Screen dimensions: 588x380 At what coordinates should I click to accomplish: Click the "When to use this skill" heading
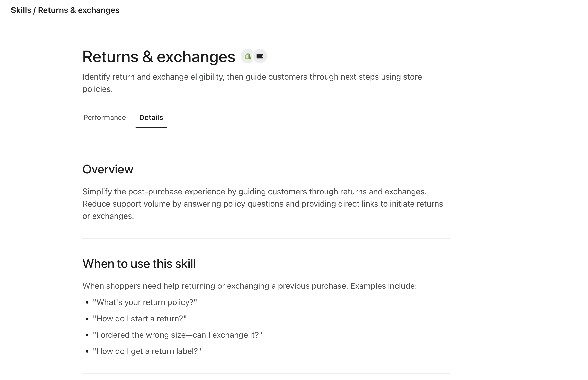tap(139, 264)
